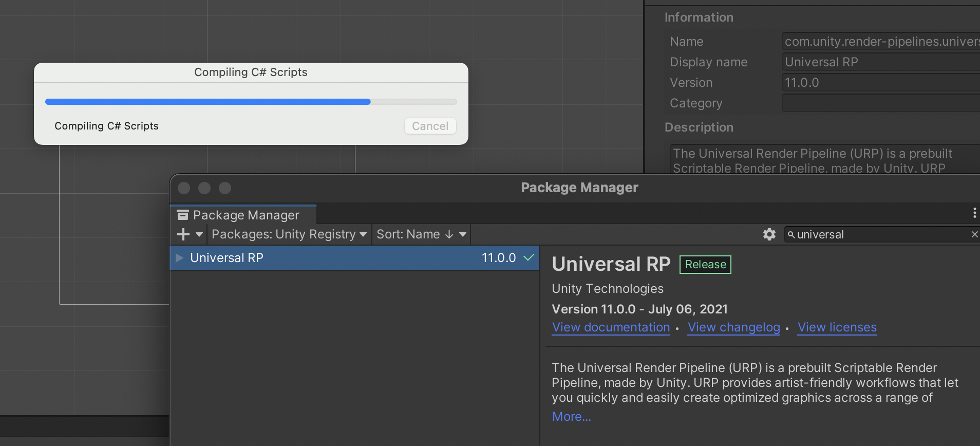Image resolution: width=980 pixels, height=446 pixels.
Task: Clear the package search with X
Action: click(x=974, y=234)
